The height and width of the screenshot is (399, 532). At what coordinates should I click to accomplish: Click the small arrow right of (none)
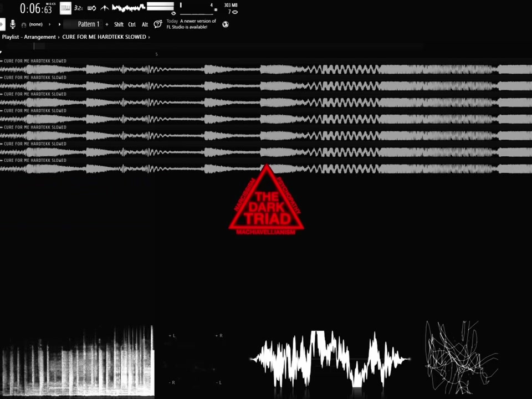49,24
